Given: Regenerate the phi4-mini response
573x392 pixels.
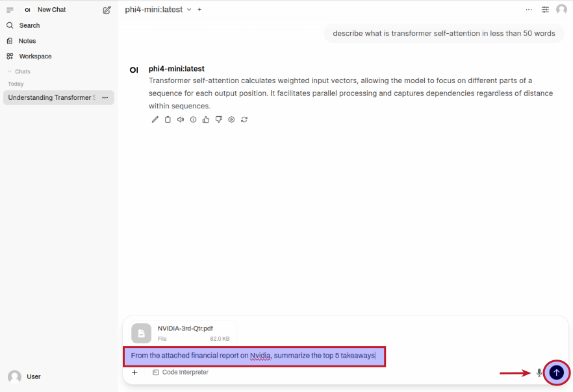Looking at the screenshot, I should pyautogui.click(x=244, y=119).
